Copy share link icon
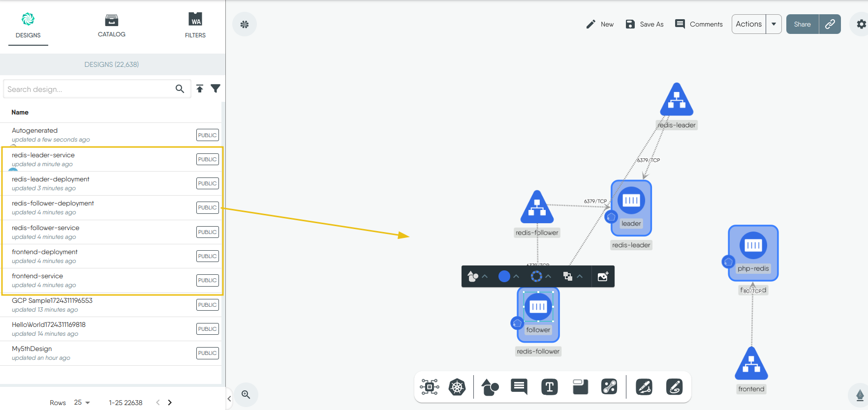The width and height of the screenshot is (868, 410). (830, 24)
